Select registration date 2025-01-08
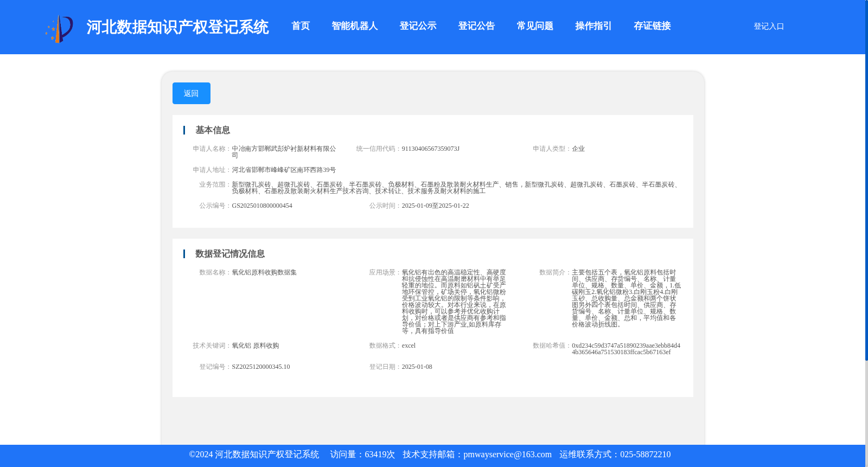The width and height of the screenshot is (868, 467). click(x=417, y=367)
